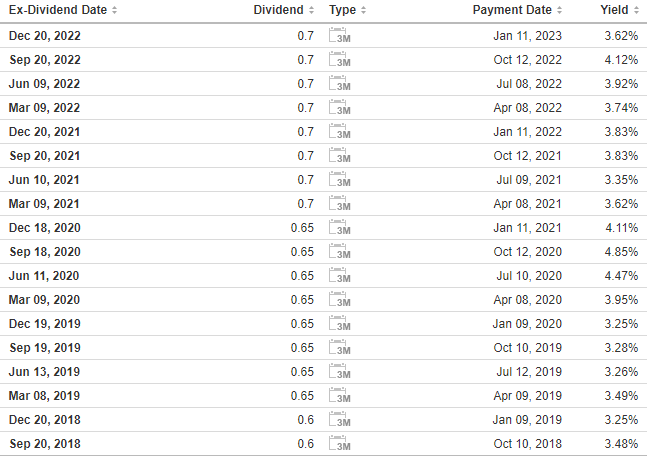Sort by Payment Date column header

tap(517, 10)
